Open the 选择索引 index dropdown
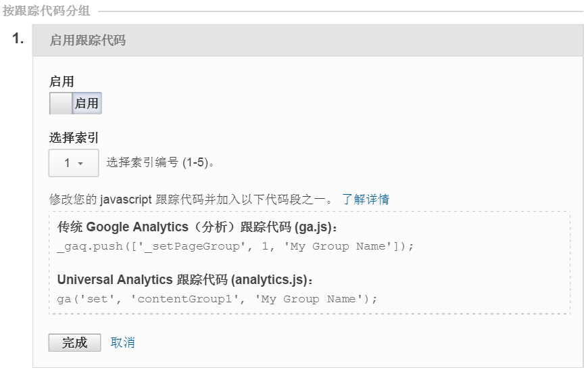Screen dimensions: 588x374 (x=74, y=163)
